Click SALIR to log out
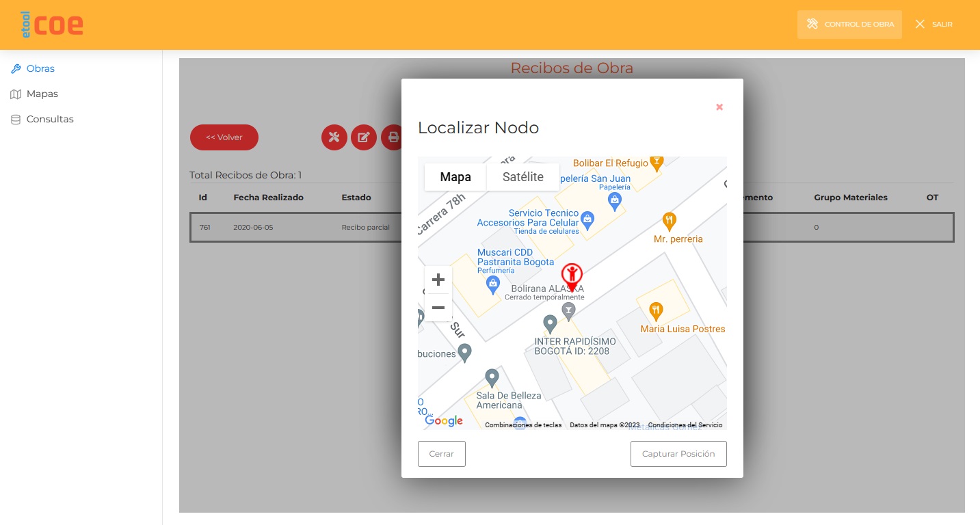Image resolution: width=980 pixels, height=525 pixels. click(934, 25)
